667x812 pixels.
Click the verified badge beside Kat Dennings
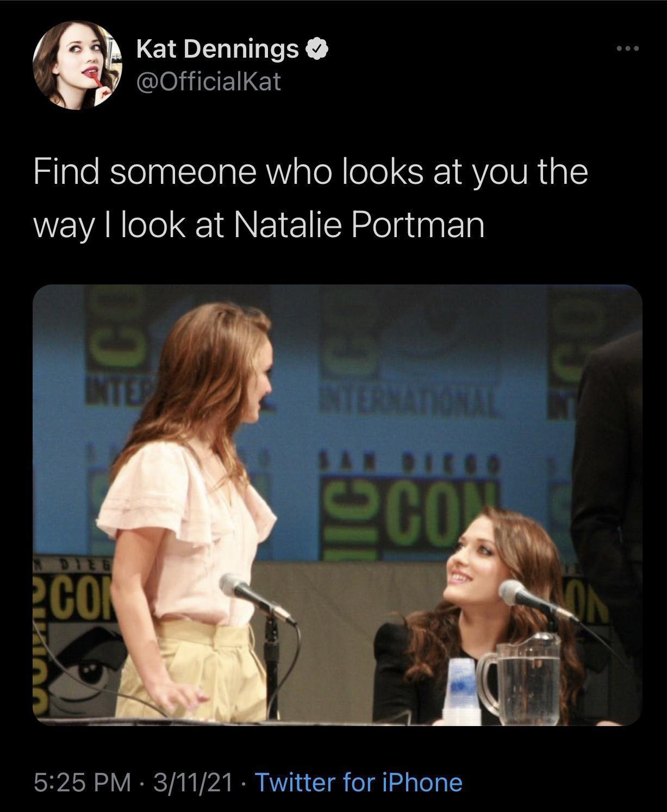pos(316,49)
